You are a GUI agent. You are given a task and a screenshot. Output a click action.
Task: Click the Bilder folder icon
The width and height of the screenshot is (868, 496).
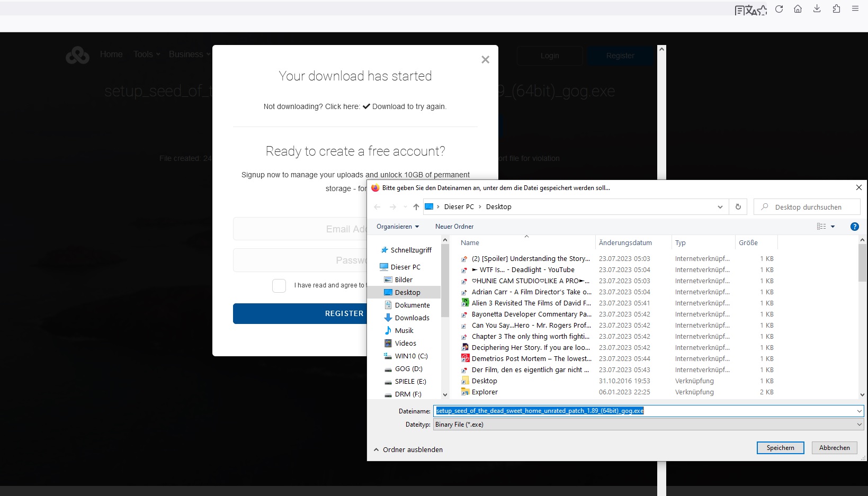[388, 279]
